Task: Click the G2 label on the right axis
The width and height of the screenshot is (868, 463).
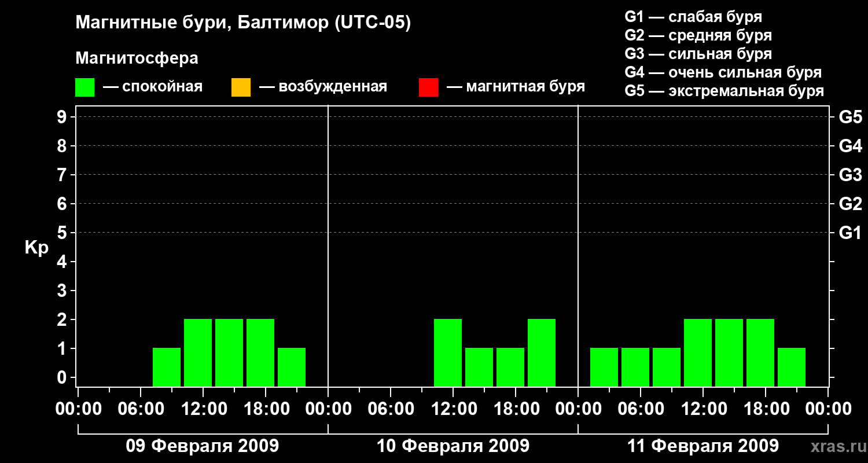Action: (851, 204)
